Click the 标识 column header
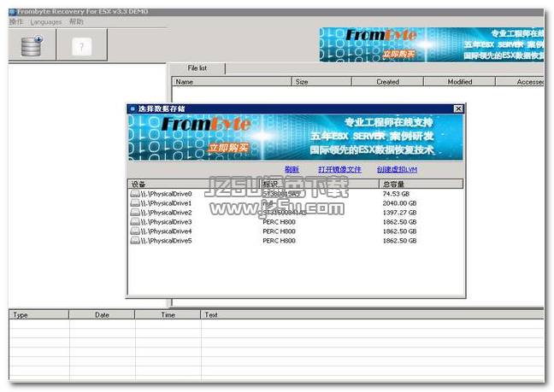 click(320, 184)
